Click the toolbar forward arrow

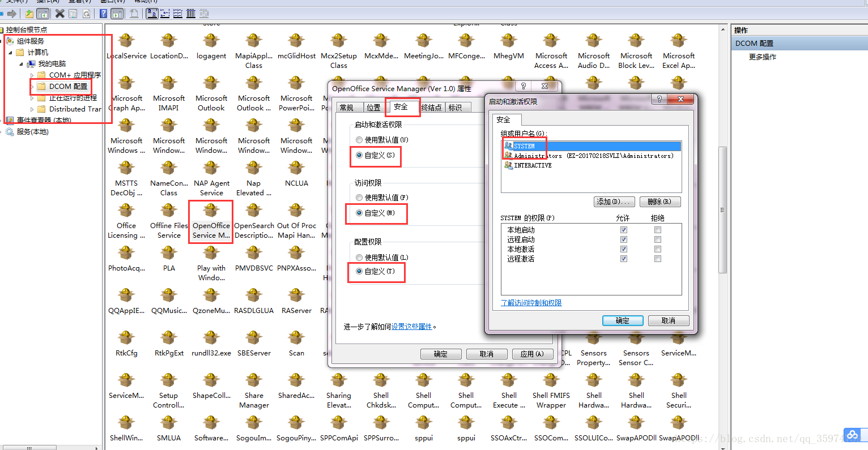(x=12, y=14)
